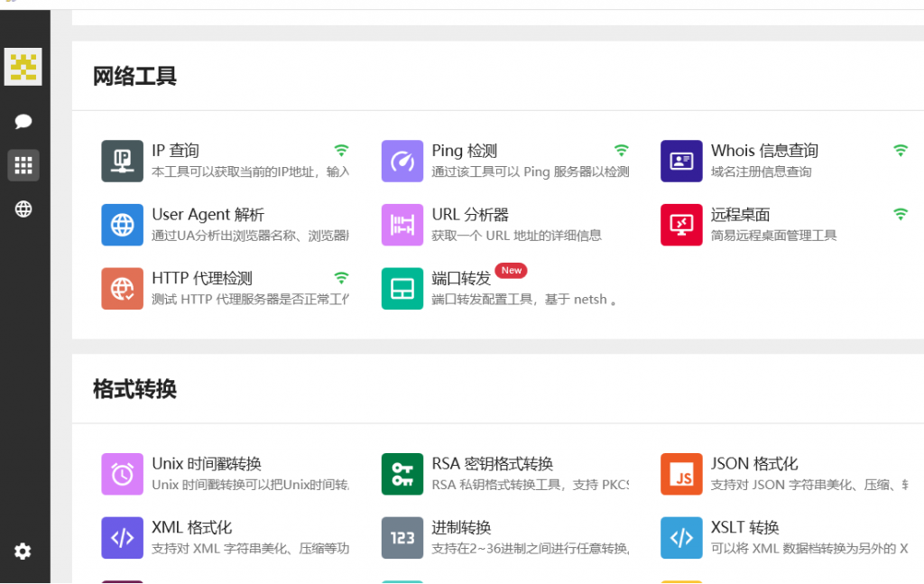
Task: Select the HTTP 代理检测 web icon
Action: click(122, 289)
